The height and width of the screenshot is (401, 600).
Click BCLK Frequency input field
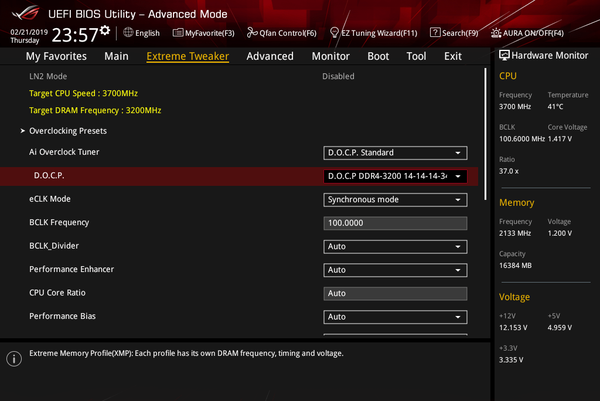pyautogui.click(x=395, y=223)
